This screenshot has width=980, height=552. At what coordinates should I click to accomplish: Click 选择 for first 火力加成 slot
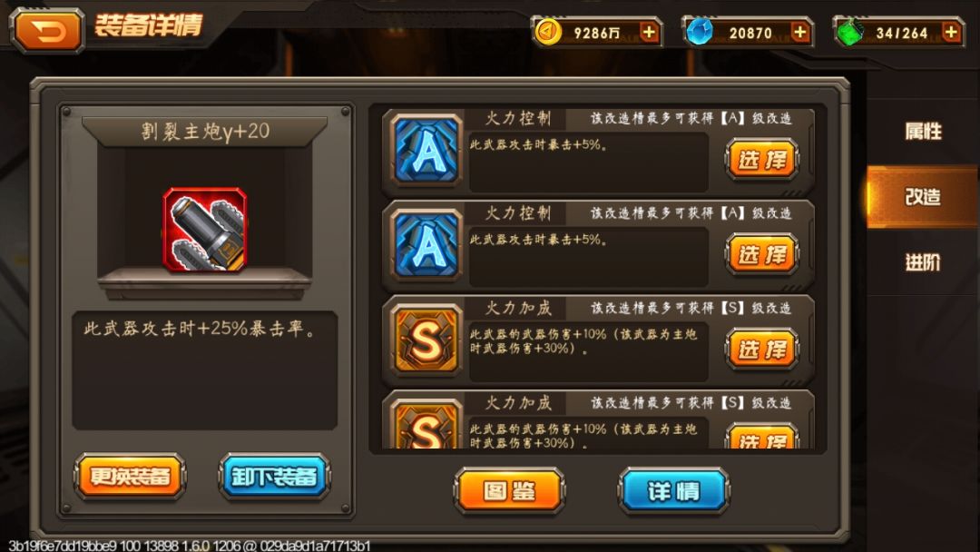(x=762, y=350)
